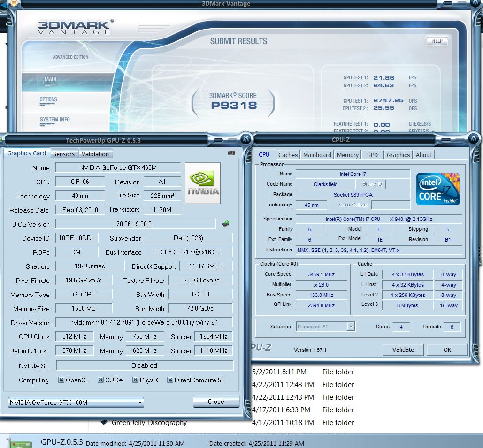Open the Processor #1 selection dropdown
Viewport: 483px width, 448px height.
[326, 327]
